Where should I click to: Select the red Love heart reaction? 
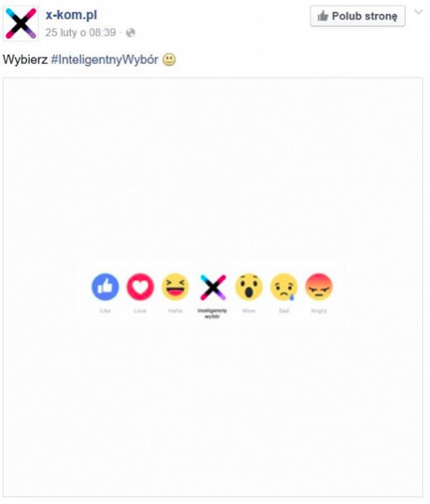140,287
